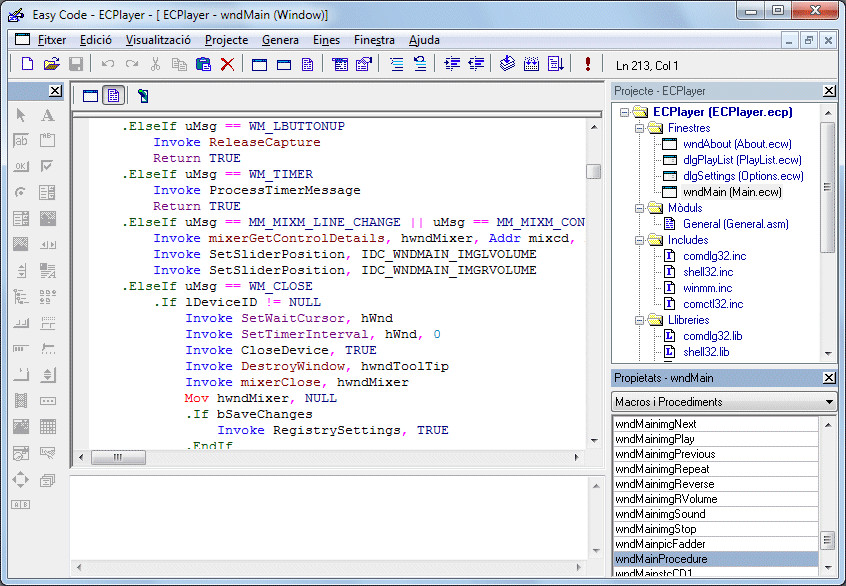
Task: Click the stacked layers with arrow toolbar icon
Action: pos(507,64)
